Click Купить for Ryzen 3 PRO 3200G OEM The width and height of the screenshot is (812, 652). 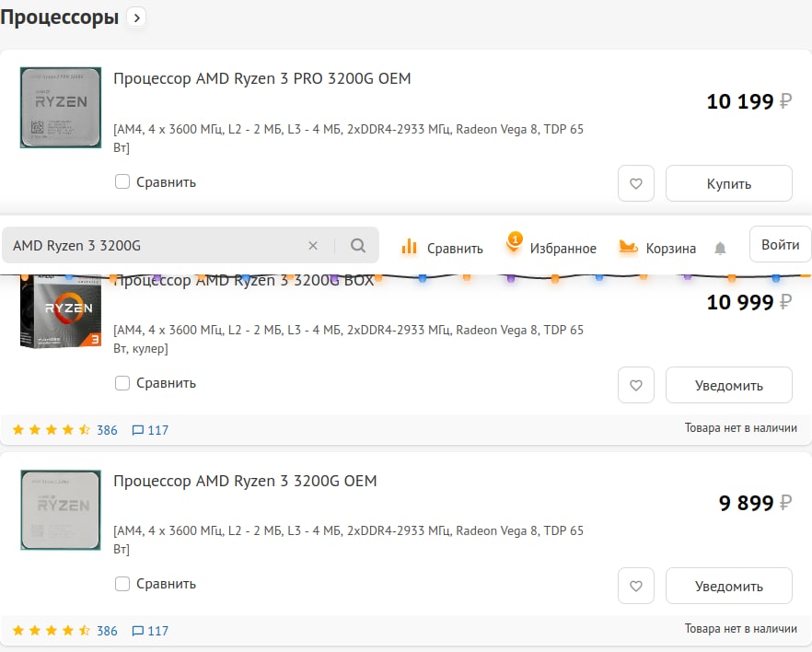click(x=728, y=183)
